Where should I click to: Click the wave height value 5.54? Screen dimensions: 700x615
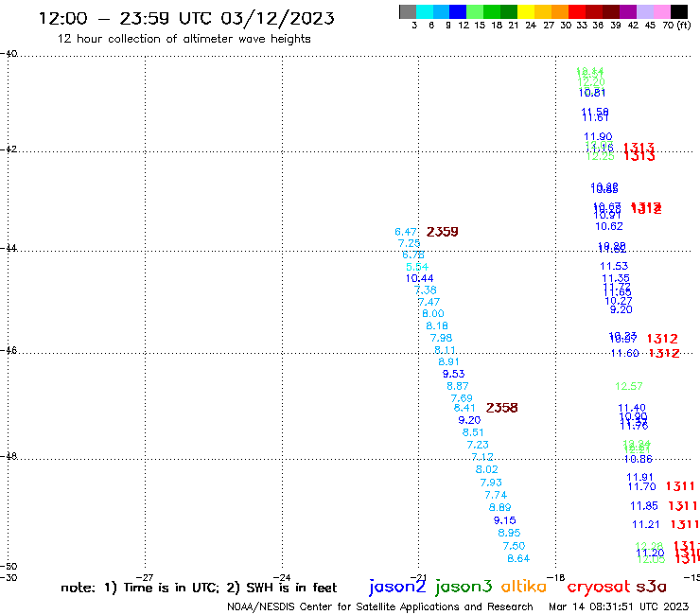point(417,267)
